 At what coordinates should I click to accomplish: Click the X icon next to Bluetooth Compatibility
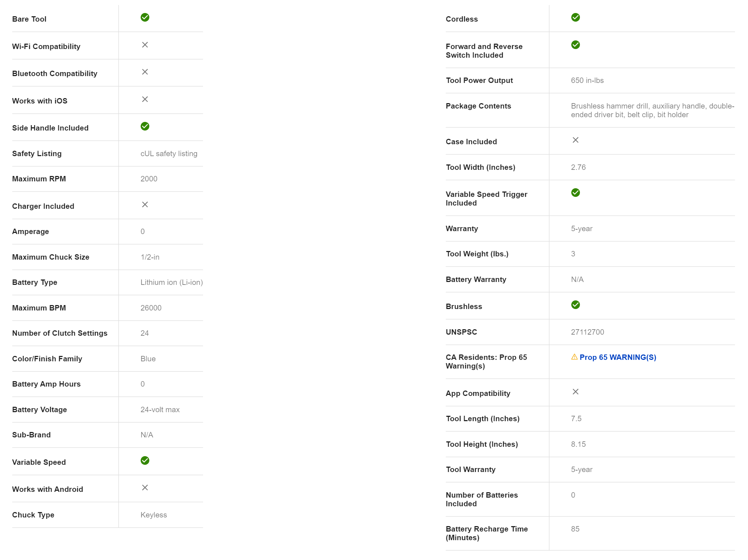[145, 72]
